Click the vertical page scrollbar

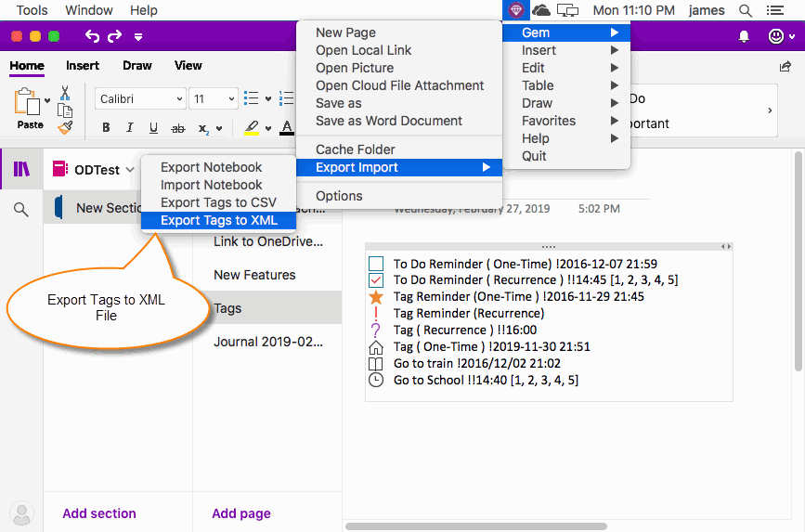point(798,261)
